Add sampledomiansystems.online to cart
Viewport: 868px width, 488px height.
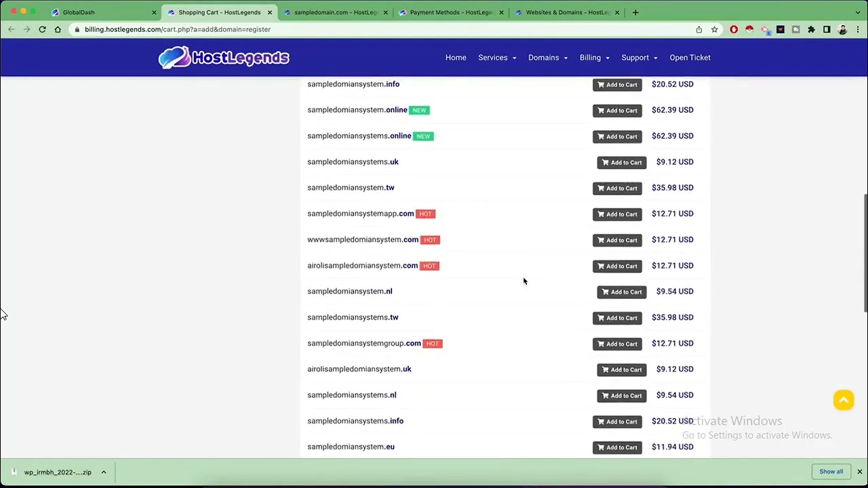pyautogui.click(x=617, y=136)
